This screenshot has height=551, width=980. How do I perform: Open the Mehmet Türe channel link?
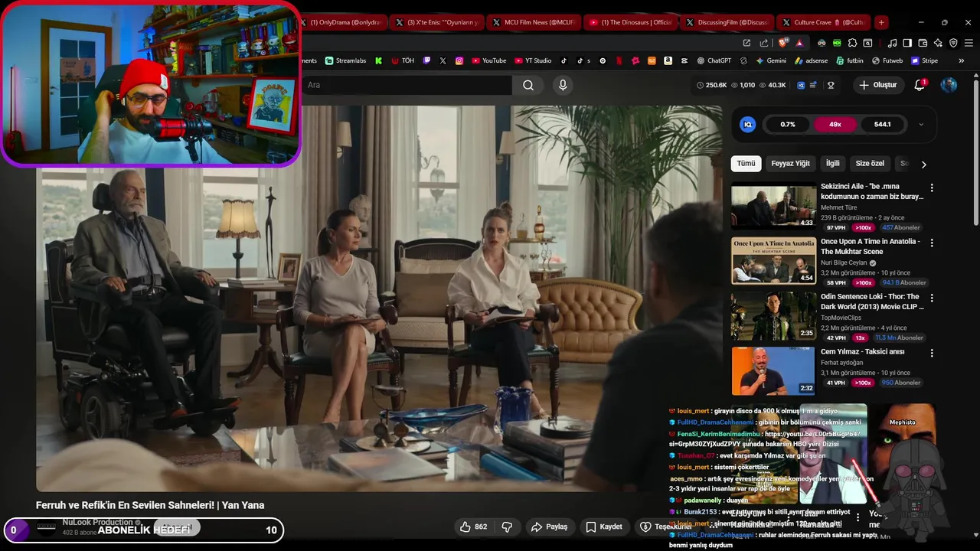(838, 207)
